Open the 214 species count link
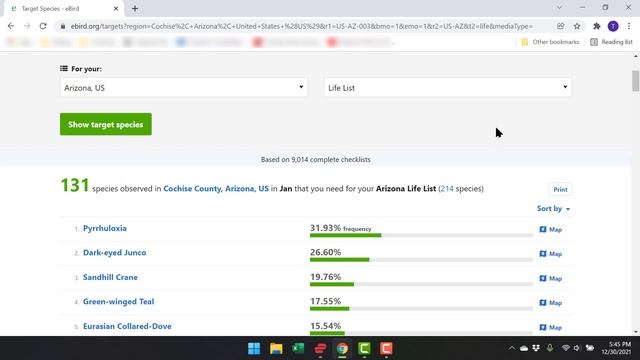The height and width of the screenshot is (360, 640). pyautogui.click(x=447, y=189)
